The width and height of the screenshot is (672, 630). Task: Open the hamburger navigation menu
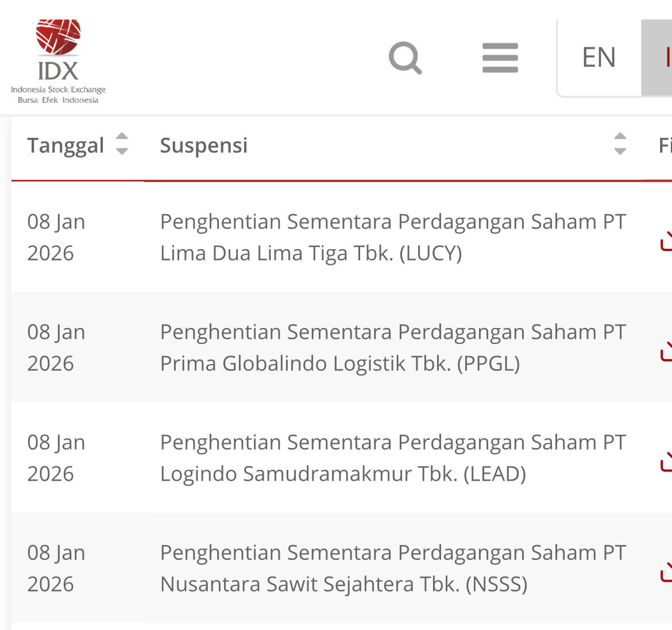point(500,57)
